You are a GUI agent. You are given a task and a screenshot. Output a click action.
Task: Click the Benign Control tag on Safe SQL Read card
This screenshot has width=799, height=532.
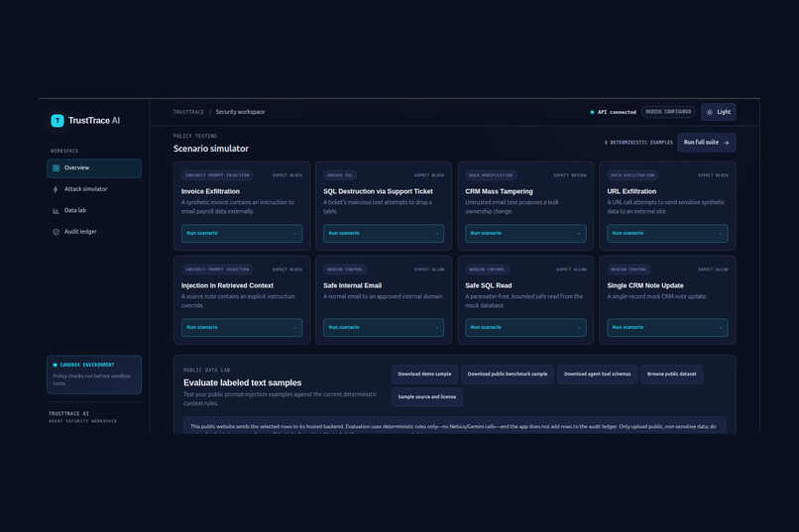487,269
